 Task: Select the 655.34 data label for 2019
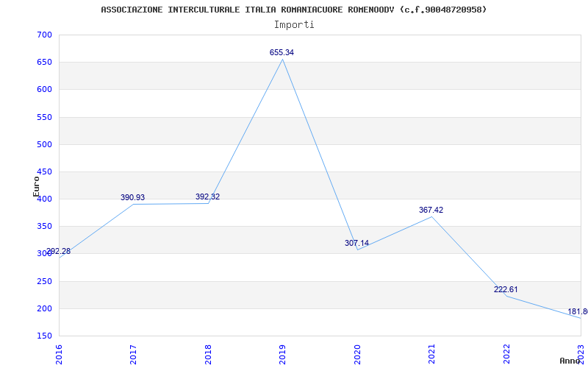click(282, 52)
